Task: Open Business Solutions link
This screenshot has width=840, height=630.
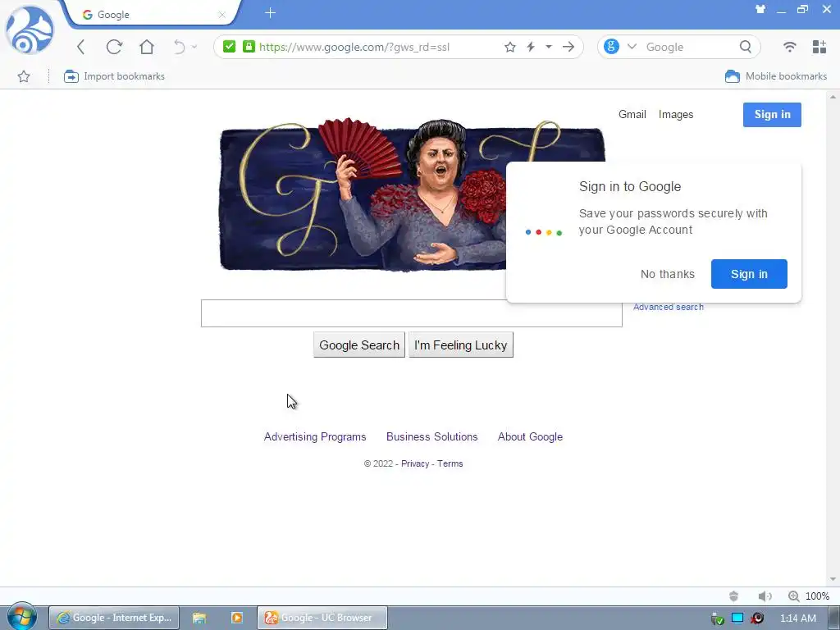Action: coord(431,436)
